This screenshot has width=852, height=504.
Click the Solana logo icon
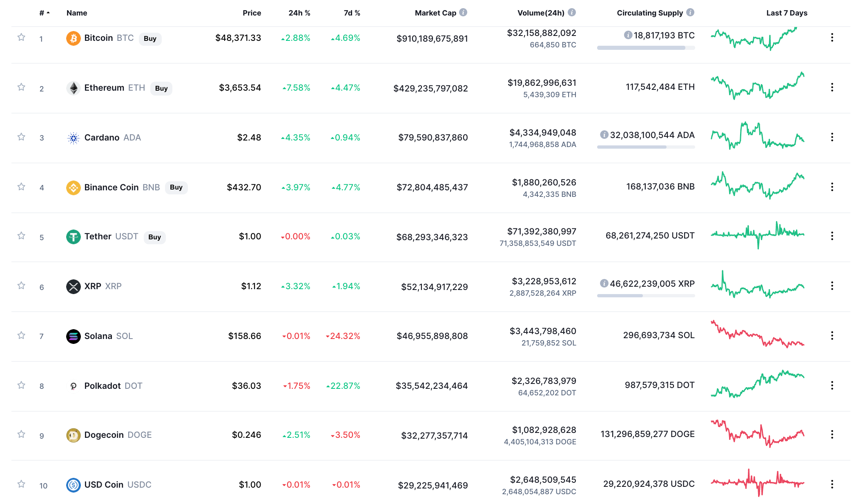coord(73,337)
